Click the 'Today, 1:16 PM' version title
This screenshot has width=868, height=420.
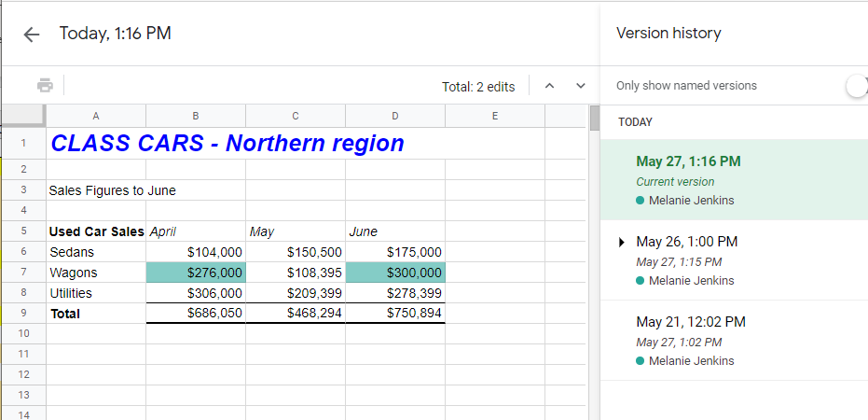(116, 34)
